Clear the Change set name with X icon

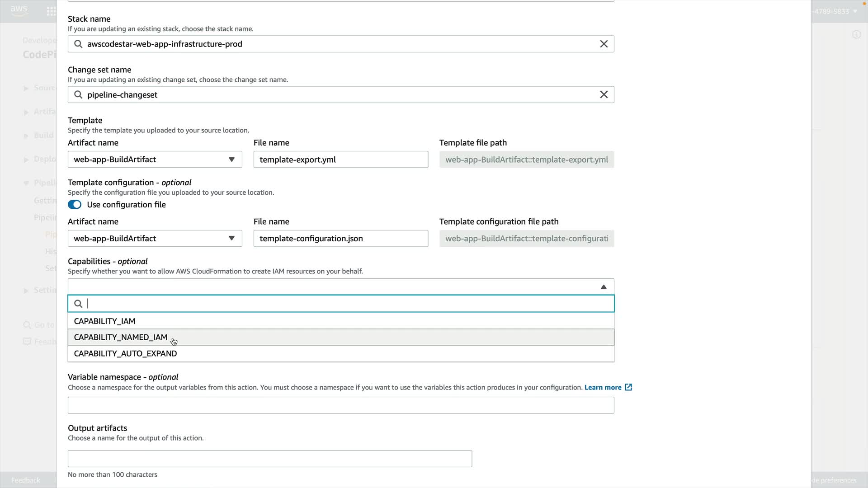pos(604,94)
